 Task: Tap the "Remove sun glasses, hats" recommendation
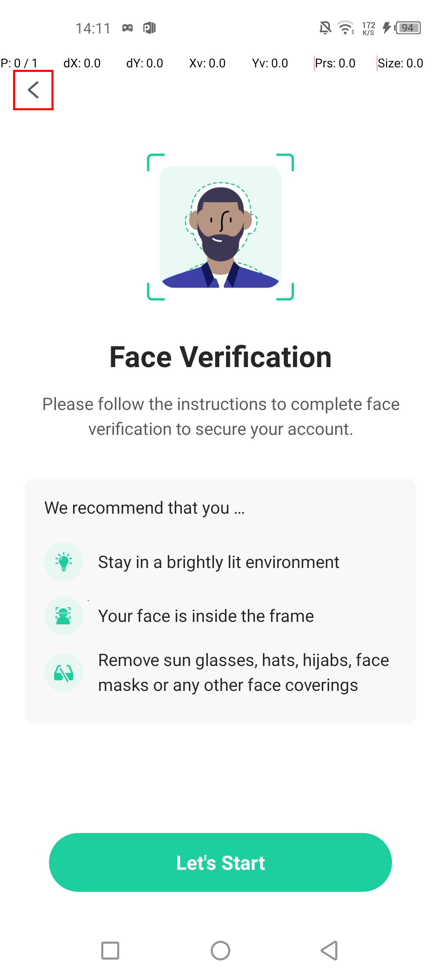[x=243, y=673]
